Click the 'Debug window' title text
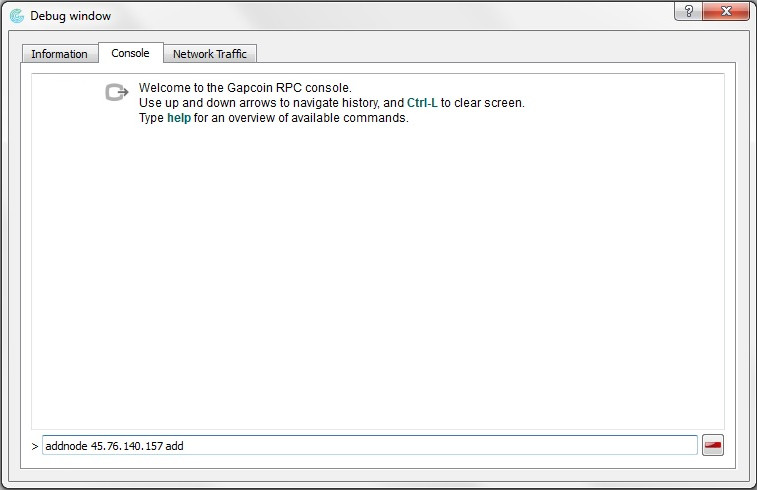This screenshot has height=490, width=757. pos(70,16)
